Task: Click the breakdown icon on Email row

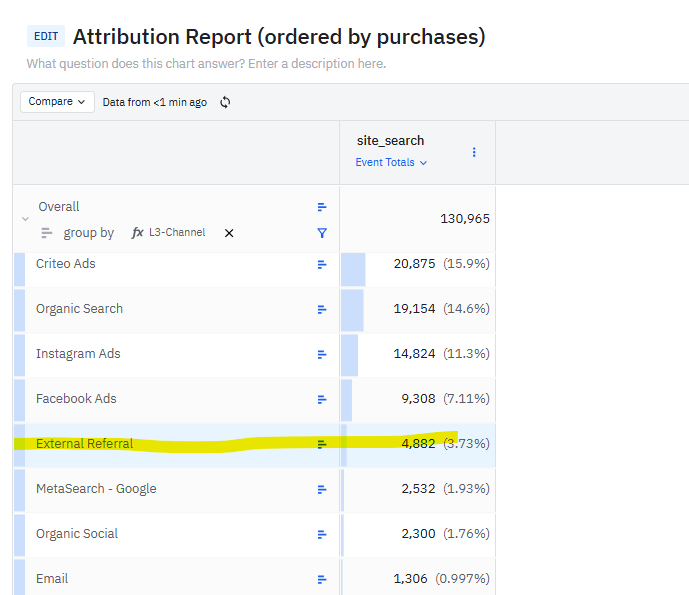Action: click(322, 580)
